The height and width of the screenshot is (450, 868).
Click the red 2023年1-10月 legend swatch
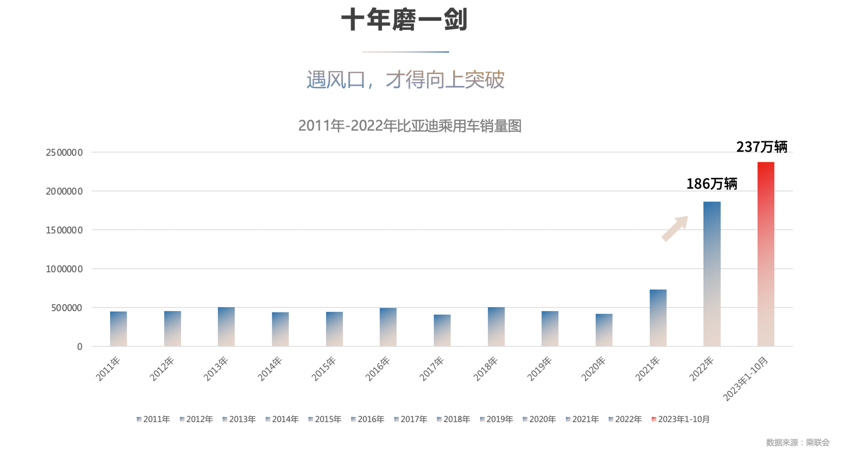coord(654,419)
